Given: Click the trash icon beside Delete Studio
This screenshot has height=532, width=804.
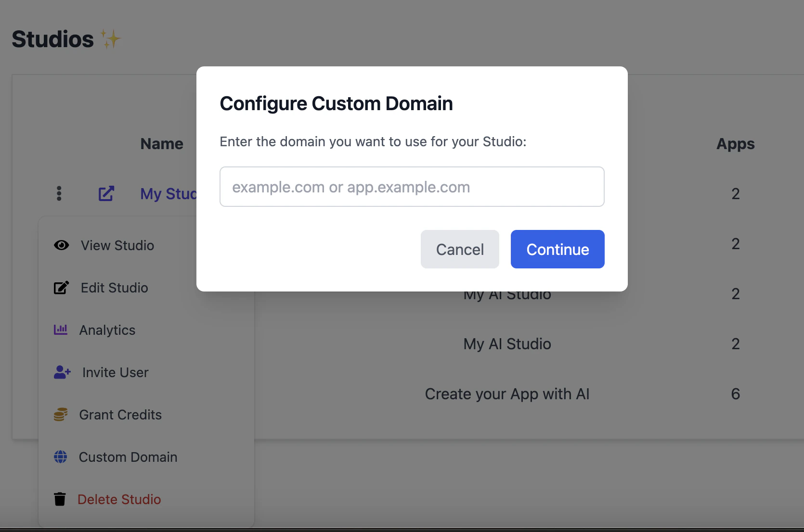Looking at the screenshot, I should click(60, 499).
